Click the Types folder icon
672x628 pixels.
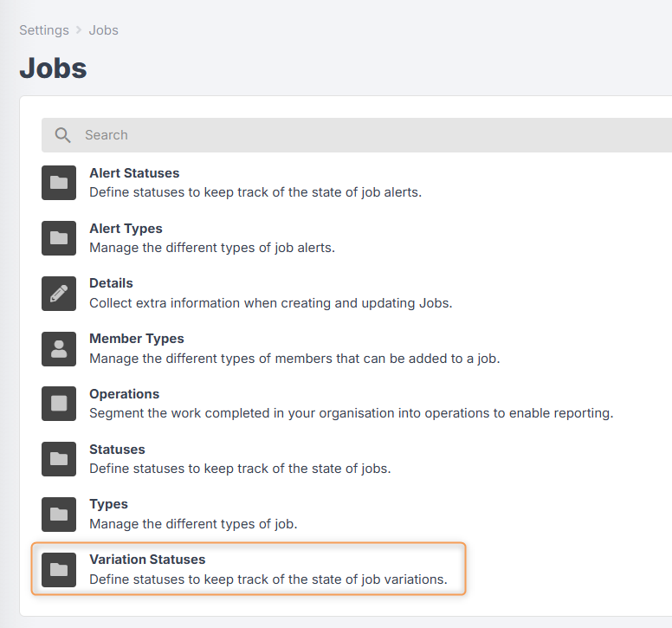(x=59, y=514)
